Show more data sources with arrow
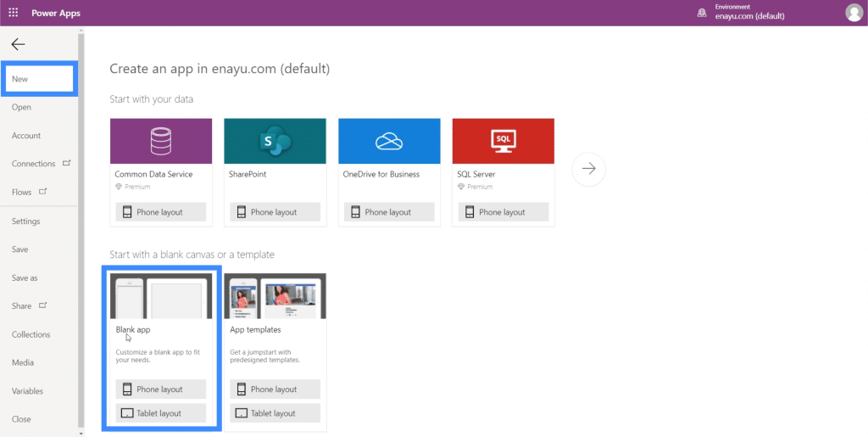The height and width of the screenshot is (437, 868). pos(589,169)
